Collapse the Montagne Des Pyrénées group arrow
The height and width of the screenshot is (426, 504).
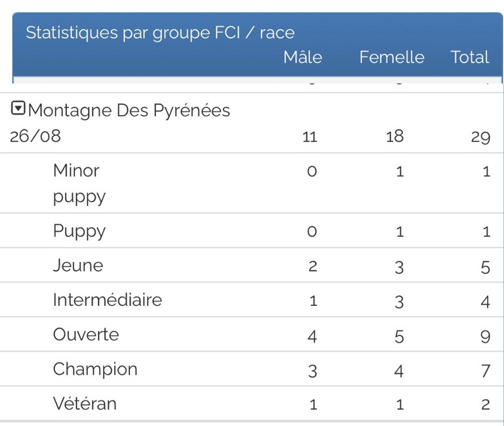tap(18, 109)
